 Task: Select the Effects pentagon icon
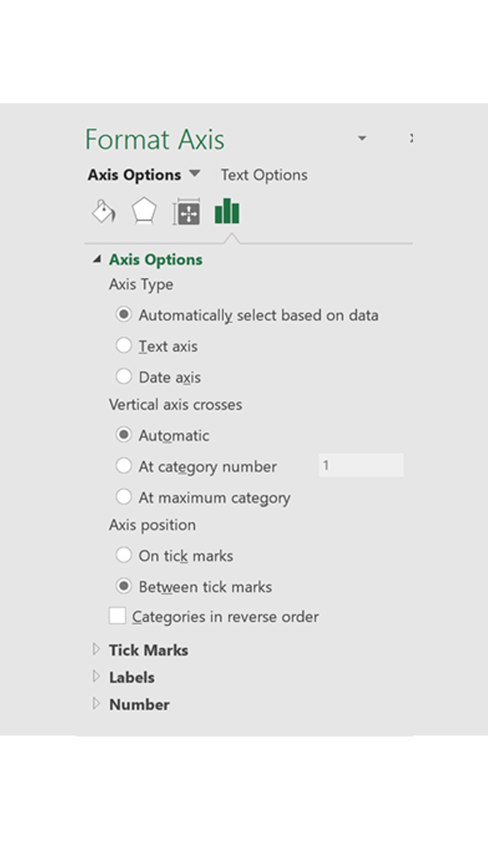(144, 211)
